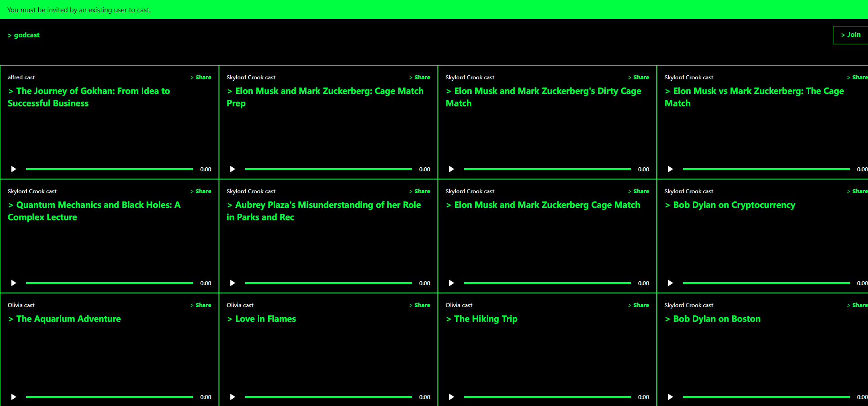Share The Journey of Gokhan cast

click(201, 77)
